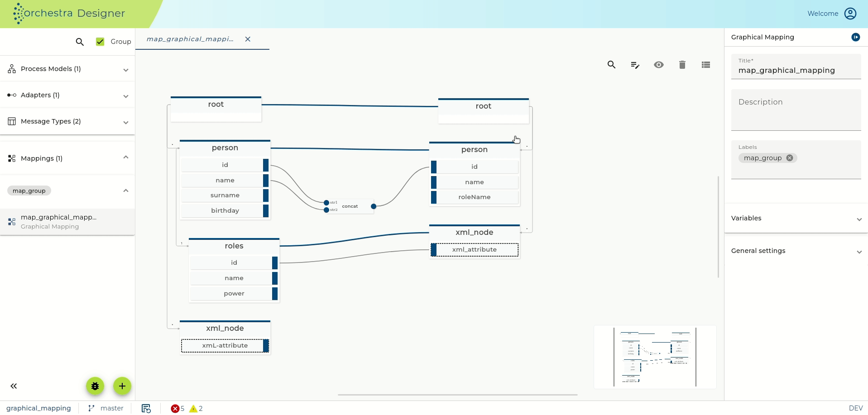This screenshot has width=868, height=415.
Task: Click the Adapters icon
Action: point(12,95)
